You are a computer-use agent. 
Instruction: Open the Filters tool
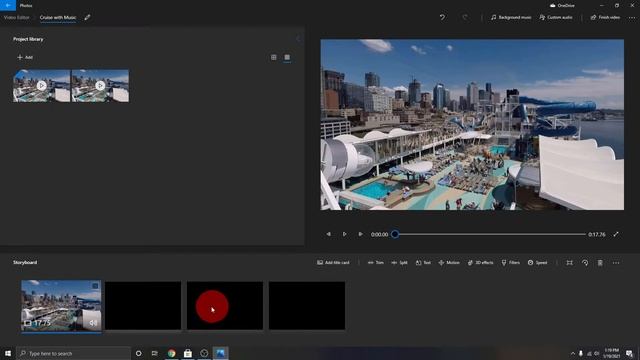511,263
